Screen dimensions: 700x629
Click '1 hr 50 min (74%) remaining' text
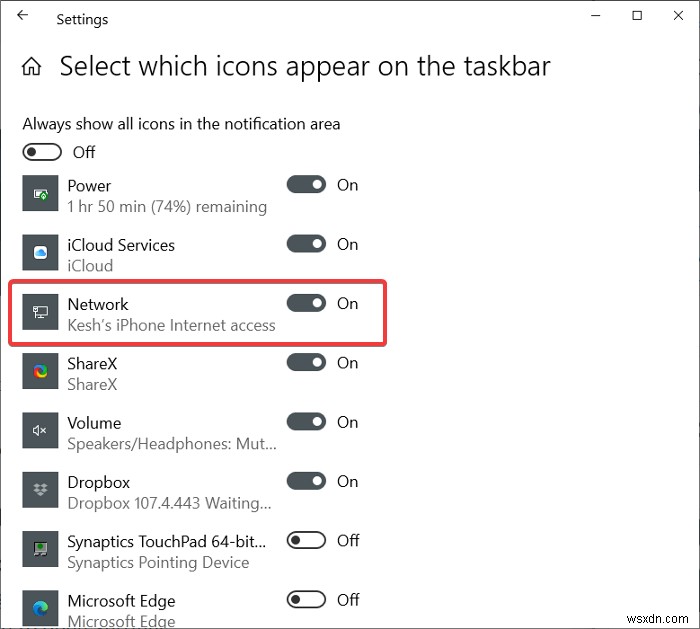(167, 206)
